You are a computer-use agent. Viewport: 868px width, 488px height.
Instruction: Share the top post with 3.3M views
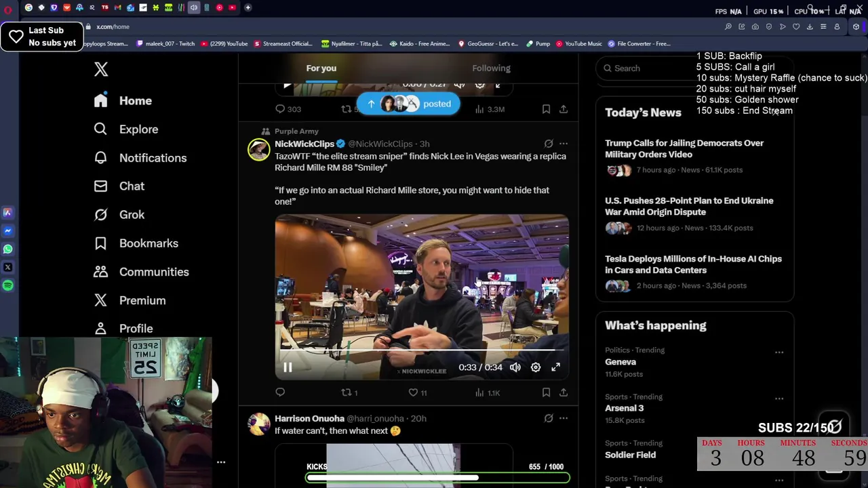pos(564,109)
